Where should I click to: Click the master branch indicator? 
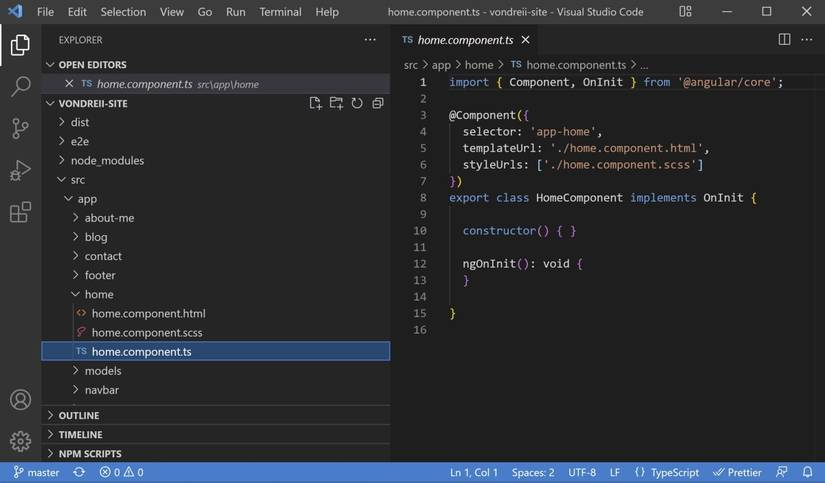pos(36,472)
